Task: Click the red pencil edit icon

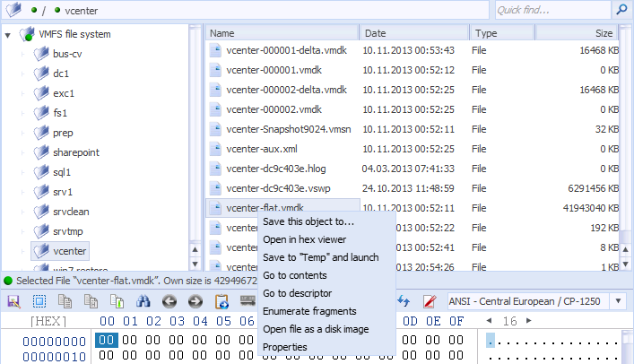Action: 430,301
